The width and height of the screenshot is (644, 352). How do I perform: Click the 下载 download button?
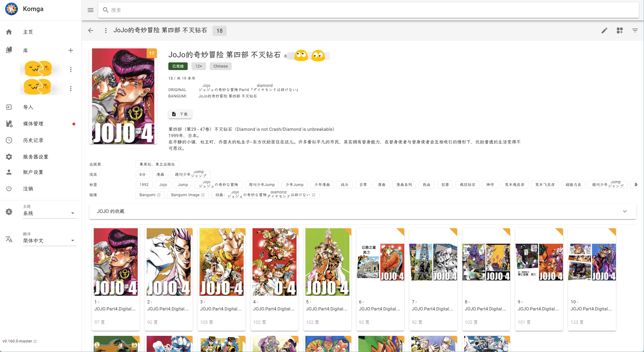(x=180, y=114)
